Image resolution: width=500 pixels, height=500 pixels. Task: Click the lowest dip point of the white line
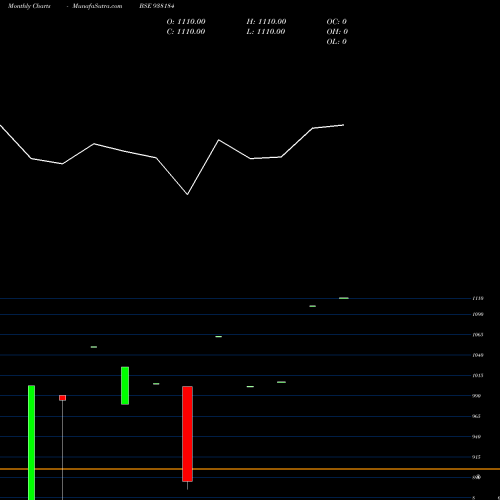(187, 194)
